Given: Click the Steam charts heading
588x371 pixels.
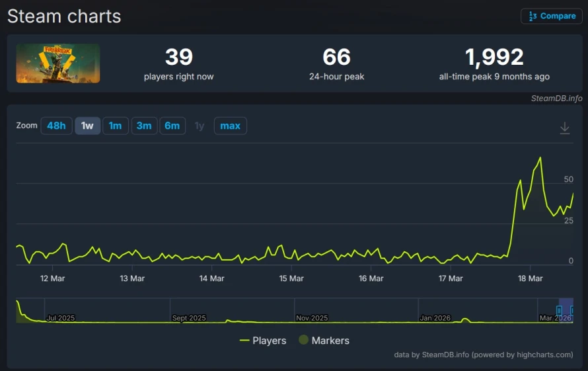Looking at the screenshot, I should tap(64, 17).
